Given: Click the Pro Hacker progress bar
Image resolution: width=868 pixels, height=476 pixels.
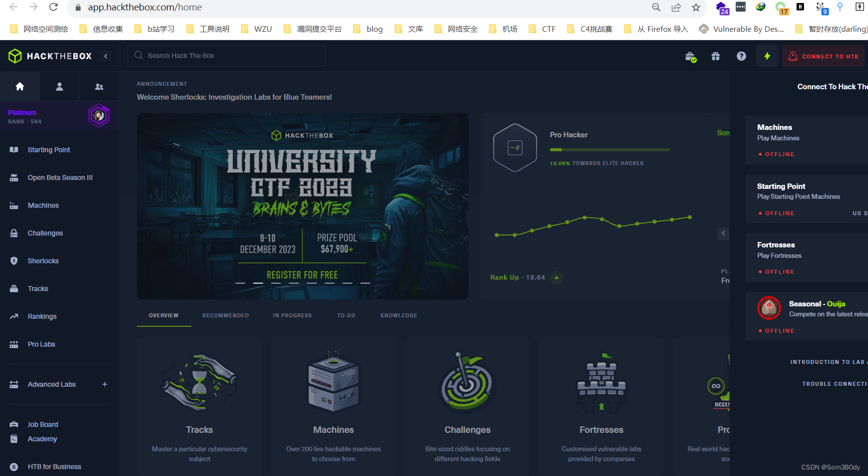Looking at the screenshot, I should click(x=610, y=150).
